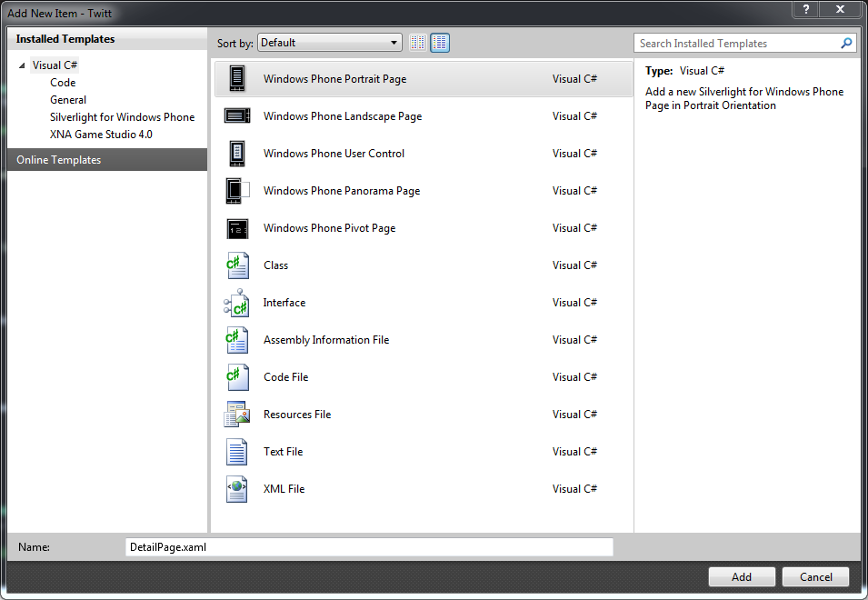Select the Assembly Information File icon
Viewport: 868px width, 600px height.
tap(237, 340)
